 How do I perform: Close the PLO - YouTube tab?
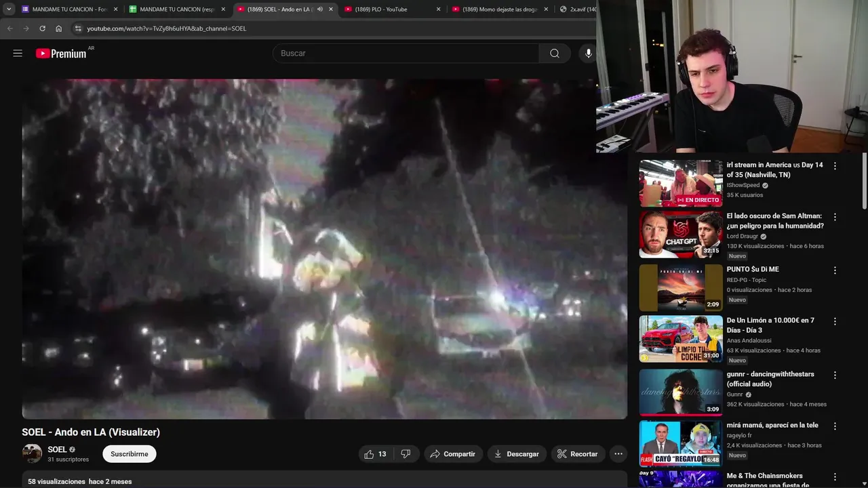(x=438, y=9)
